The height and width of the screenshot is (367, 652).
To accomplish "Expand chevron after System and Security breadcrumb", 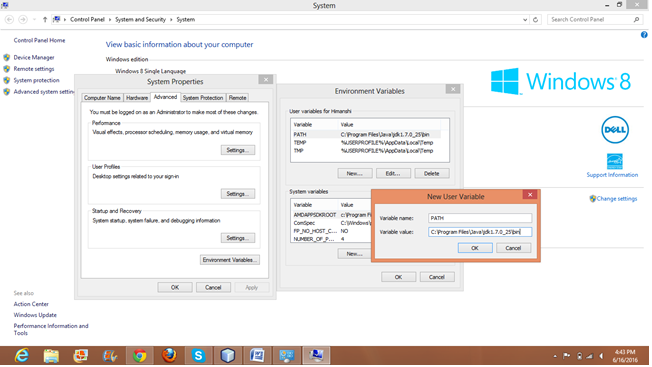I will click(x=171, y=20).
